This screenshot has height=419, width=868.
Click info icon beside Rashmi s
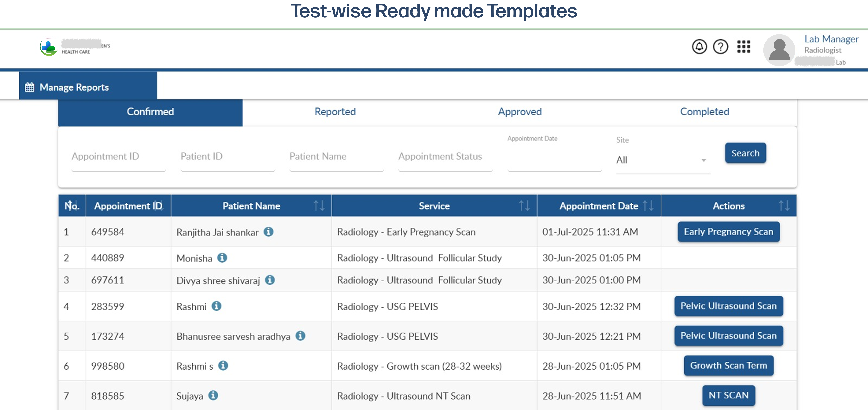[223, 365]
